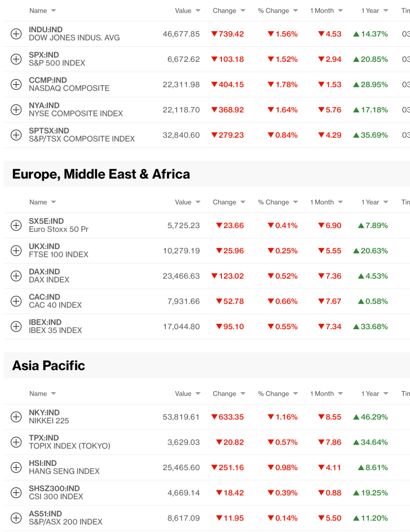Add S&P 500 INDEX using plus icon
Screen dimensions: 410x532
pyautogui.click(x=16, y=59)
